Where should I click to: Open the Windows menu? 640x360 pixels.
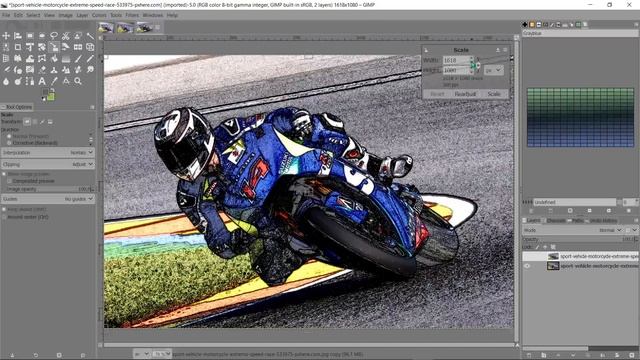pos(153,15)
